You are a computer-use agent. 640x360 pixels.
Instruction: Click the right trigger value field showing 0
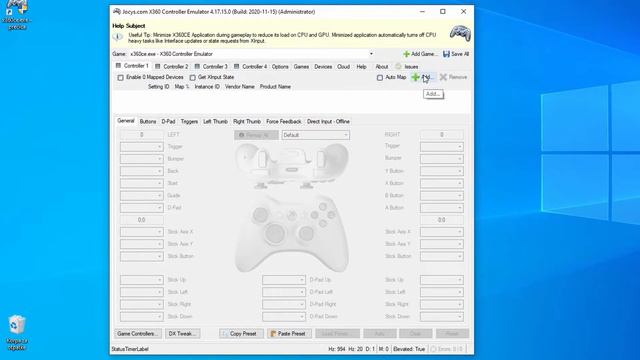(x=442, y=135)
